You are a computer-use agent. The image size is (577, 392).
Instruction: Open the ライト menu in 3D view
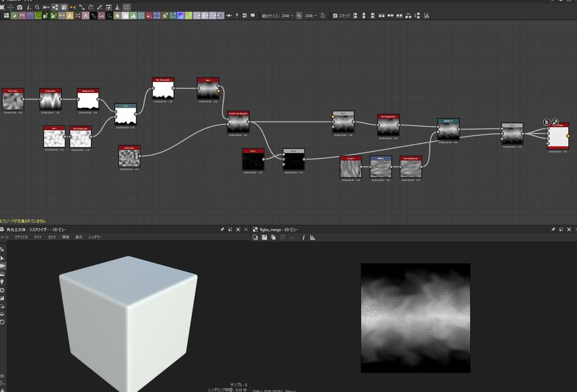coord(38,237)
